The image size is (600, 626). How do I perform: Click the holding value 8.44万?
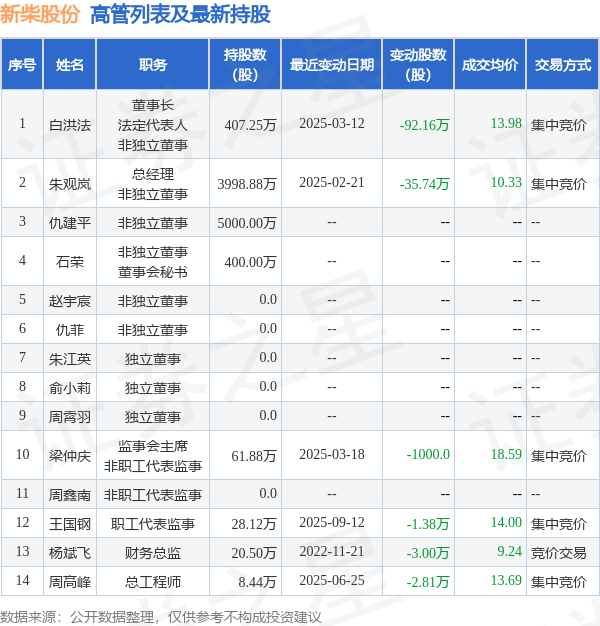257,582
